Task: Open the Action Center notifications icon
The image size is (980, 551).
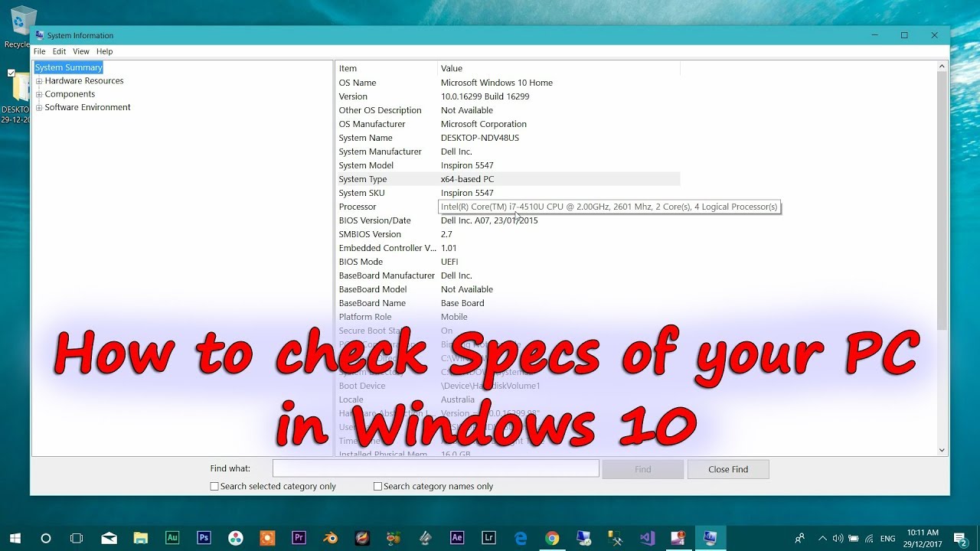Action: click(960, 538)
